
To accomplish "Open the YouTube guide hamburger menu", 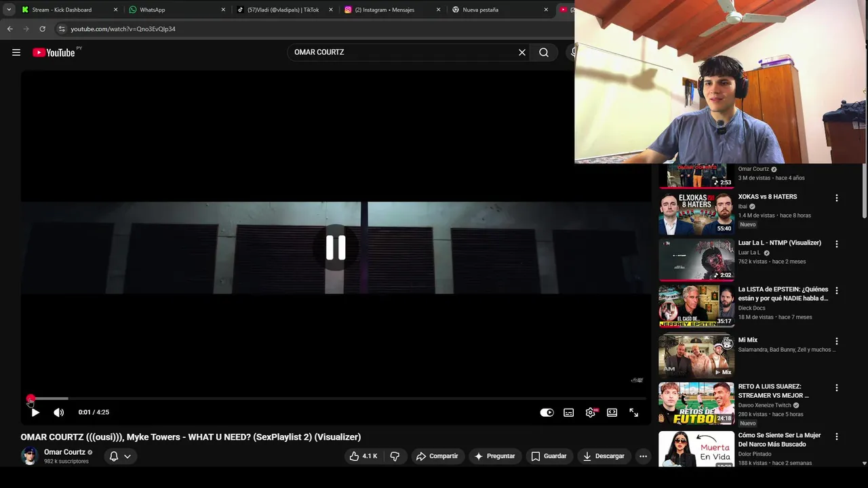I will click(16, 52).
